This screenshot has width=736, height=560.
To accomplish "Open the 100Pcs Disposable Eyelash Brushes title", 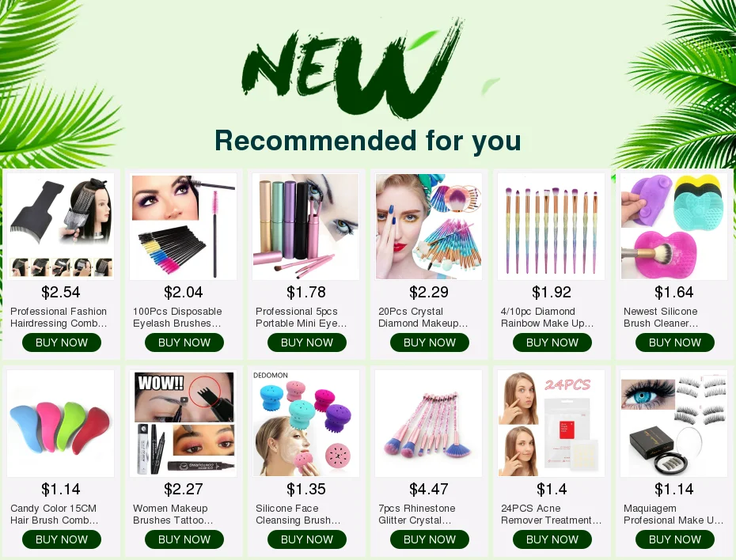I will (x=177, y=317).
